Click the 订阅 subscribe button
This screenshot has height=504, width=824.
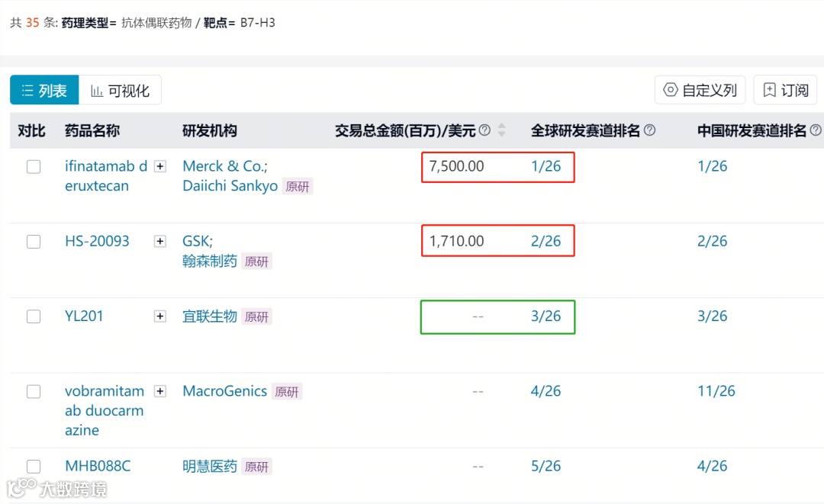785,90
